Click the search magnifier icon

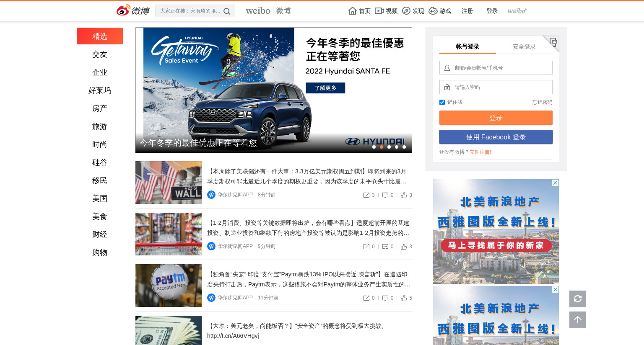pyautogui.click(x=227, y=11)
